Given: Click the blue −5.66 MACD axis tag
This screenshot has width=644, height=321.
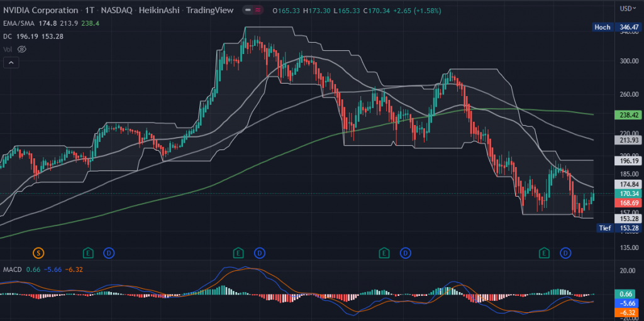Looking at the screenshot, I should click(628, 303).
